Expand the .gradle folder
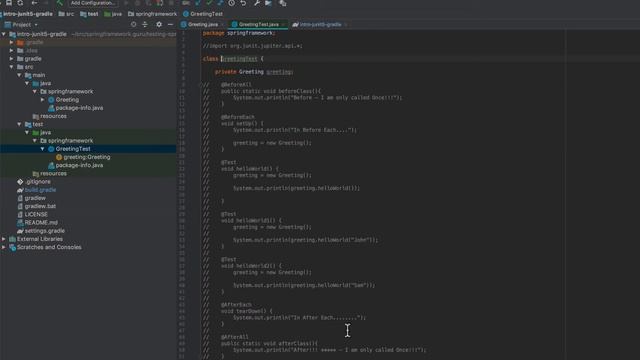640x360 pixels. click(12, 42)
